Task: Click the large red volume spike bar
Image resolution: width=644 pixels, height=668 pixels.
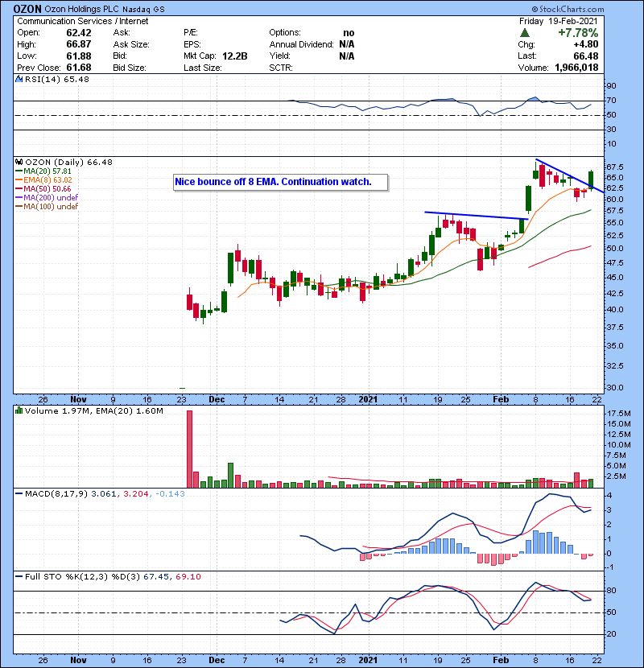Action: 190,449
